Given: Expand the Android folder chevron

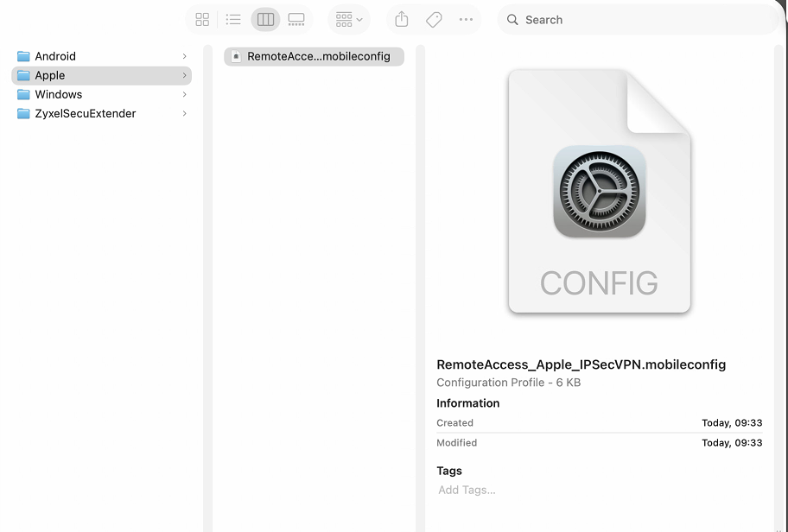Looking at the screenshot, I should point(185,56).
